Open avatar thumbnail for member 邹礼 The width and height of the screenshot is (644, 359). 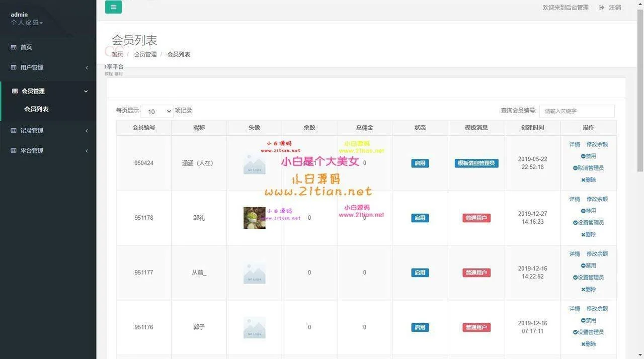(254, 218)
